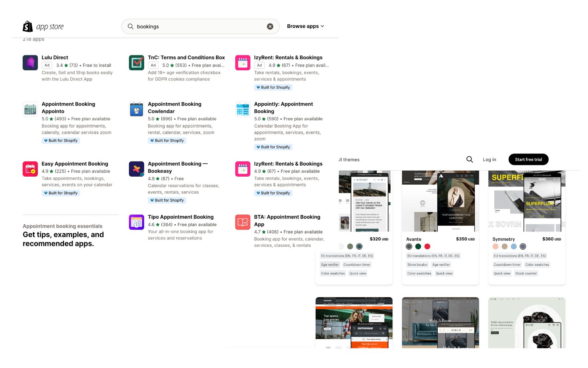Open Symmetry theme preview thumbnail
Screen dimensions: 588x368
[527, 201]
